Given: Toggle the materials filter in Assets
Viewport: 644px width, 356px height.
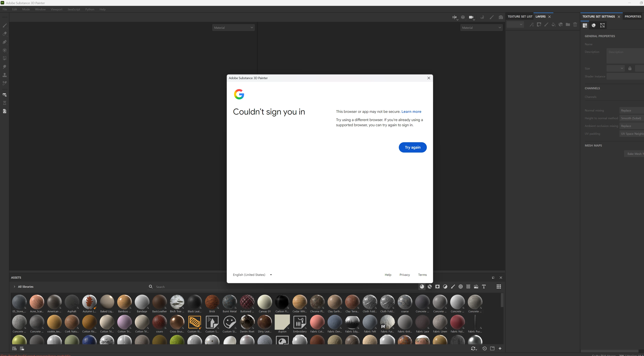Looking at the screenshot, I should tap(422, 287).
